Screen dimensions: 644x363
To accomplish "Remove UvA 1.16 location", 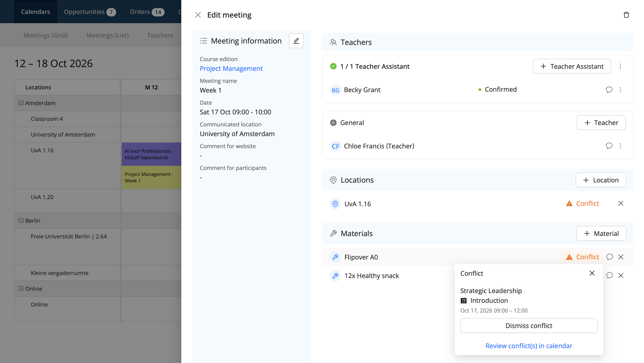I will (621, 203).
